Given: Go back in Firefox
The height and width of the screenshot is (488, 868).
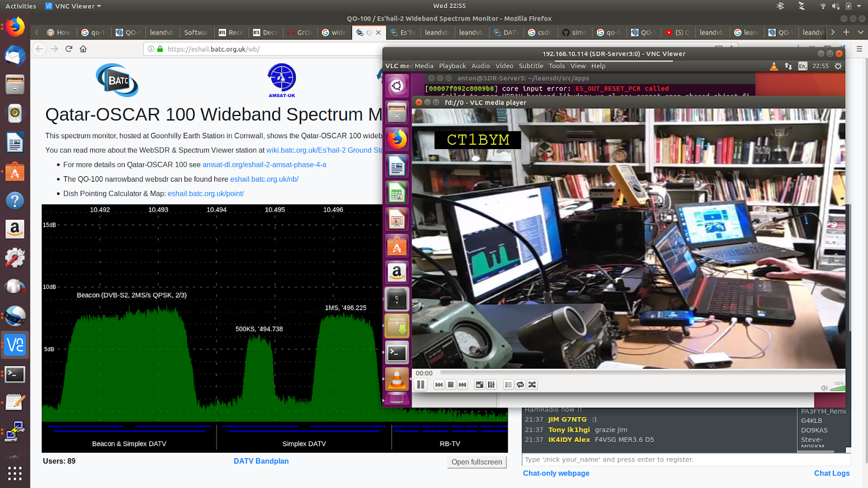Looking at the screenshot, I should point(39,49).
